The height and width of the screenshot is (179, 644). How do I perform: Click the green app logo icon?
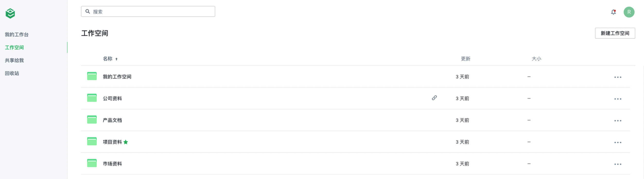click(x=10, y=13)
